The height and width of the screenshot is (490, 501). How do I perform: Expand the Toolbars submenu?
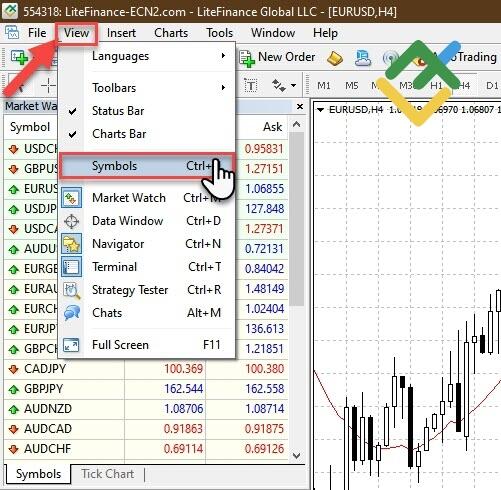pyautogui.click(x=147, y=88)
